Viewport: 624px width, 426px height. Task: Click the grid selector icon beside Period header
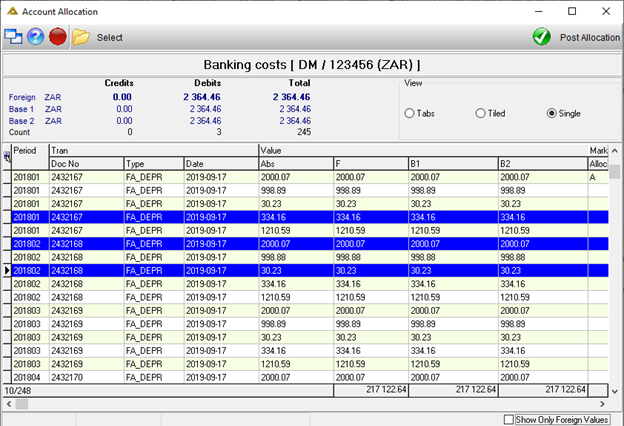point(7,156)
